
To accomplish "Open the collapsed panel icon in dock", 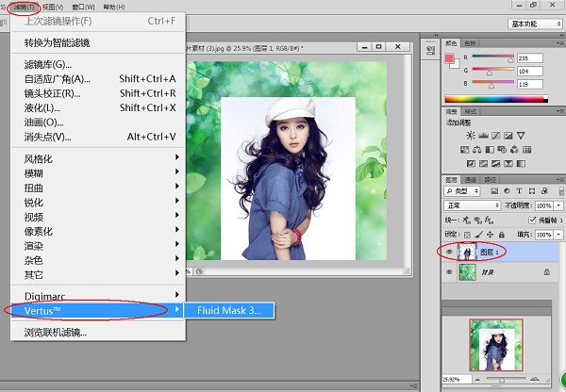I will [430, 51].
